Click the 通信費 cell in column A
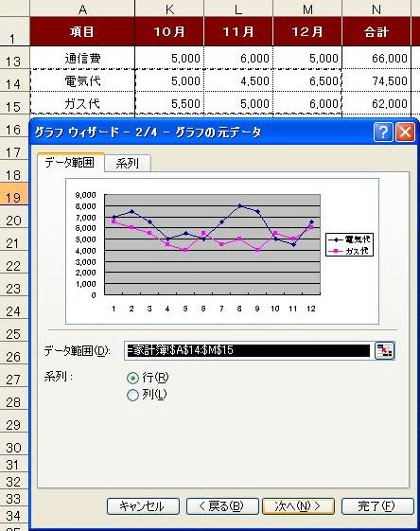The height and width of the screenshot is (531, 420). point(82,59)
